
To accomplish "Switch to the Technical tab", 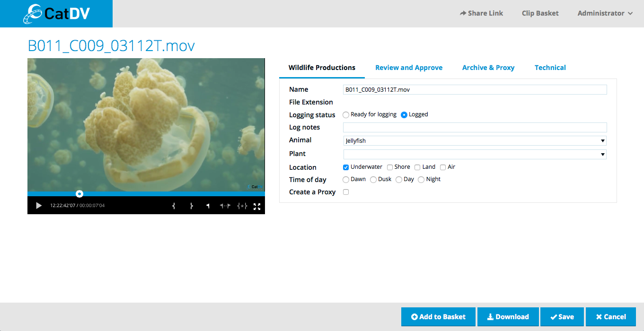I will pyautogui.click(x=550, y=68).
